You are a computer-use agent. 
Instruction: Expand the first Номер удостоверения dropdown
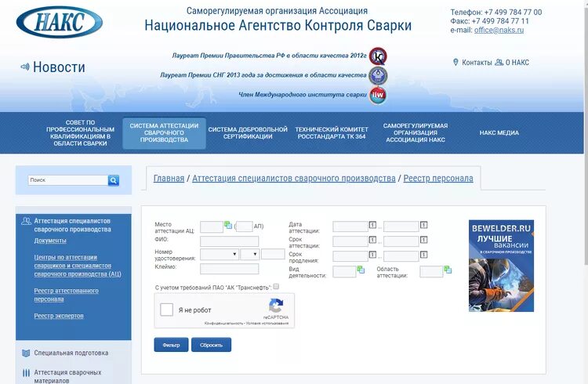[x=220, y=254]
